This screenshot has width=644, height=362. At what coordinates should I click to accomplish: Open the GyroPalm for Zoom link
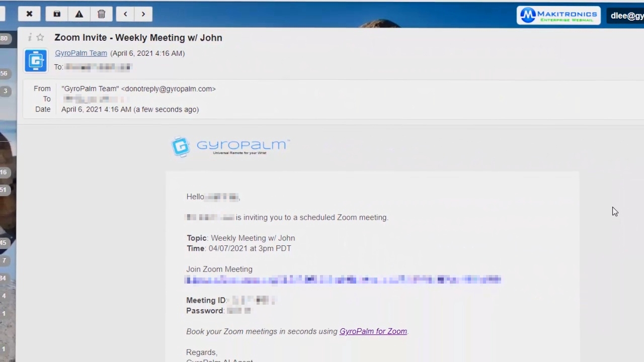click(x=373, y=331)
